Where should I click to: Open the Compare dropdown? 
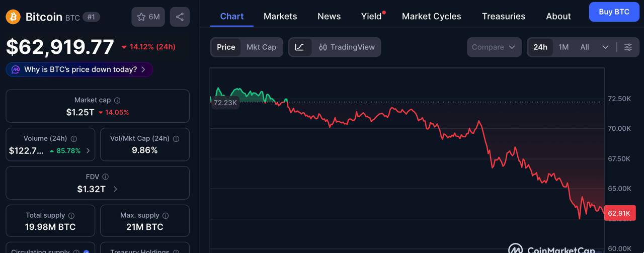click(493, 47)
